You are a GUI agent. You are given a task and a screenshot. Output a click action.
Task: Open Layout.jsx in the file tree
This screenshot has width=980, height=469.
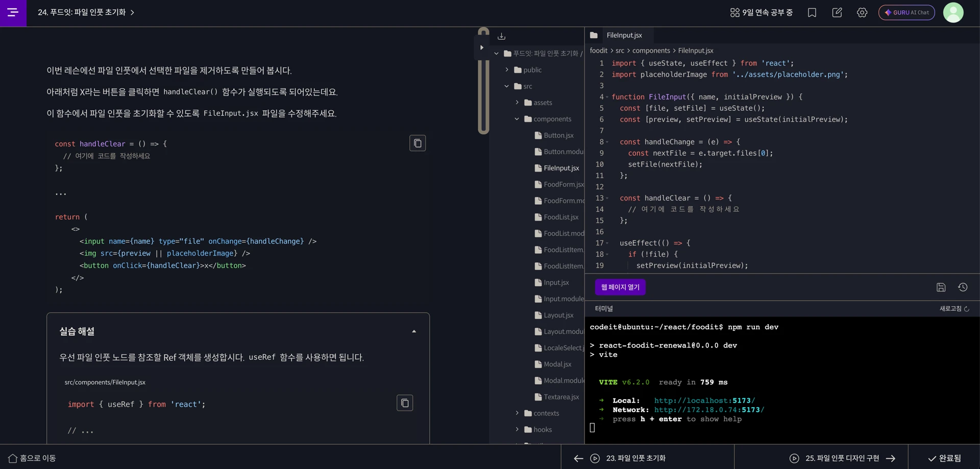[x=554, y=315]
